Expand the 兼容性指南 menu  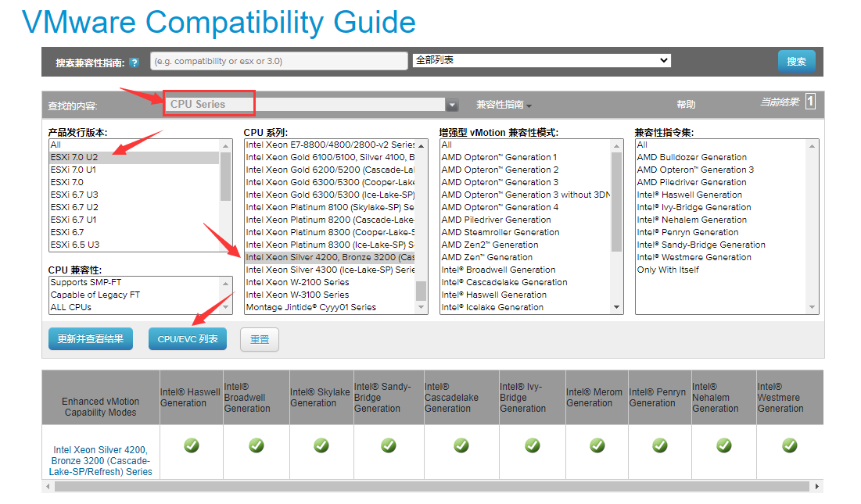pyautogui.click(x=504, y=105)
